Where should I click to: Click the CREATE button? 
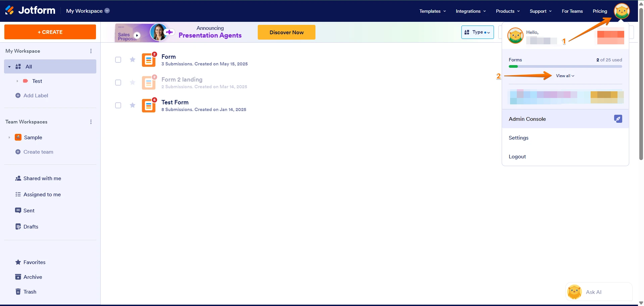point(50,32)
